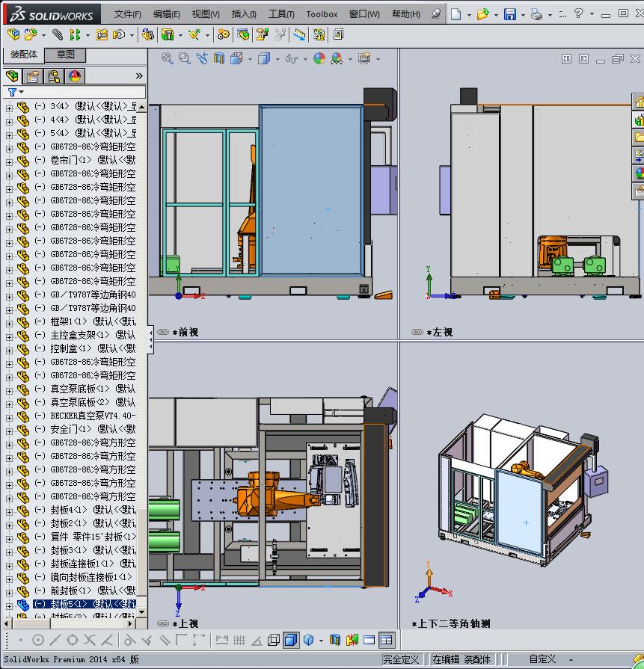Click the Exploded View icon
The width and height of the screenshot is (644, 669).
(x=263, y=34)
